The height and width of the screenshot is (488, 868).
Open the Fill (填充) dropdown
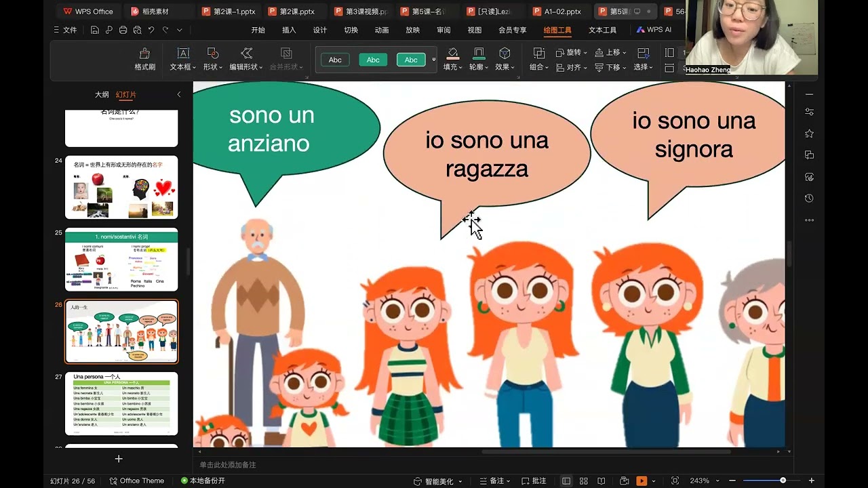point(452,67)
